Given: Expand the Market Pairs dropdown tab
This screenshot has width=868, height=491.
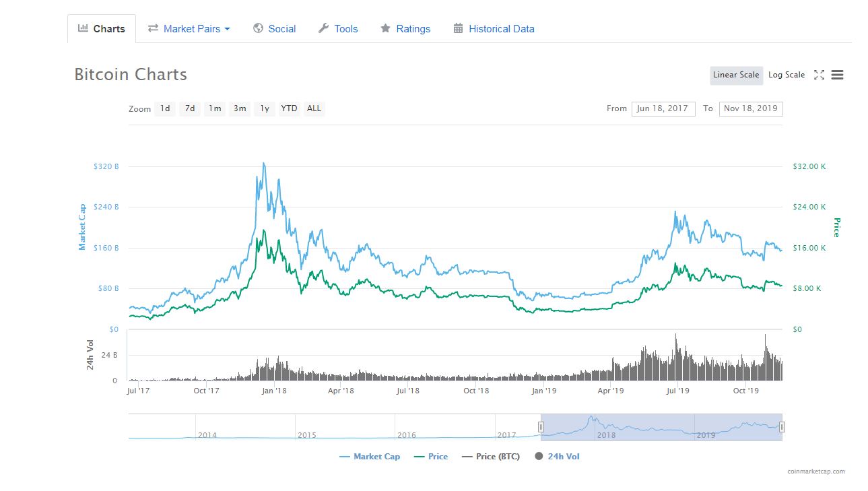Looking at the screenshot, I should pos(189,28).
